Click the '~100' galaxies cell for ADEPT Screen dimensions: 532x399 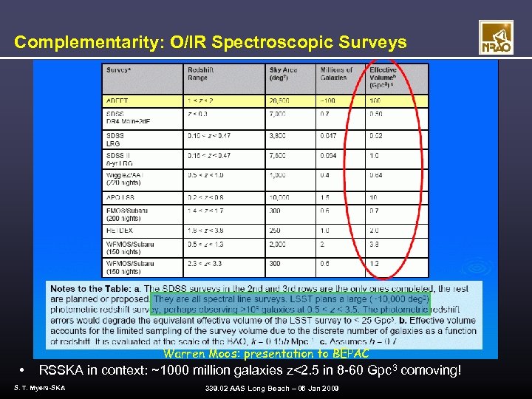click(x=341, y=101)
